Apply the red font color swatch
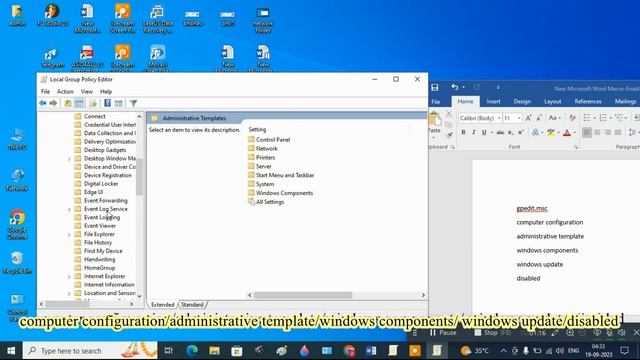Viewport: 640px width, 360px height. tap(567, 132)
